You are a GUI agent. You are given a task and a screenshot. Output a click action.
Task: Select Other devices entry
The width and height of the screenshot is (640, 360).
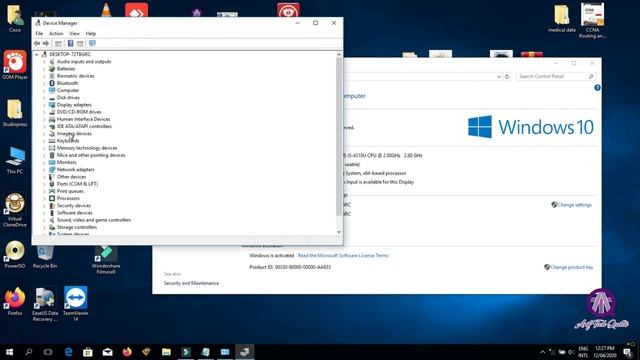[71, 177]
